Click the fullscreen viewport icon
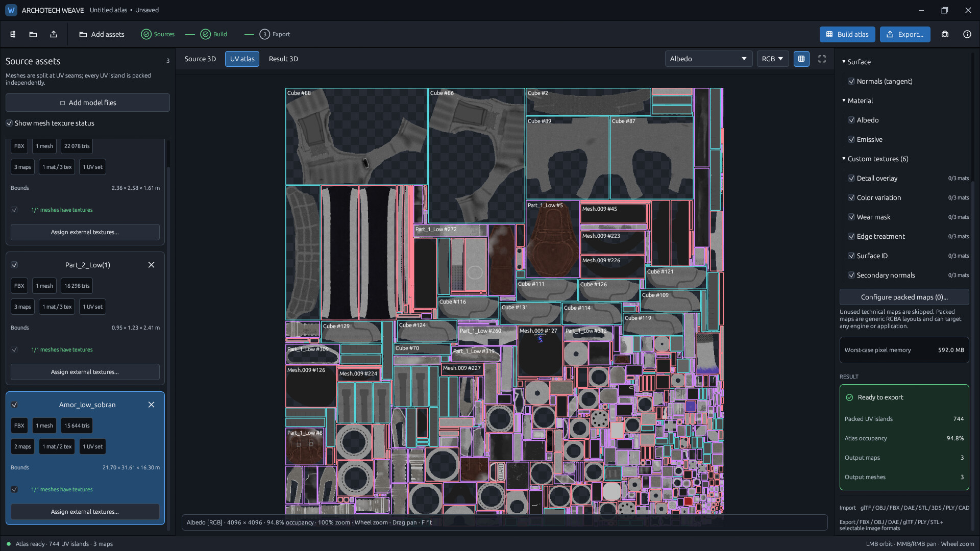Screen dimensions: 980x551 click(x=822, y=59)
